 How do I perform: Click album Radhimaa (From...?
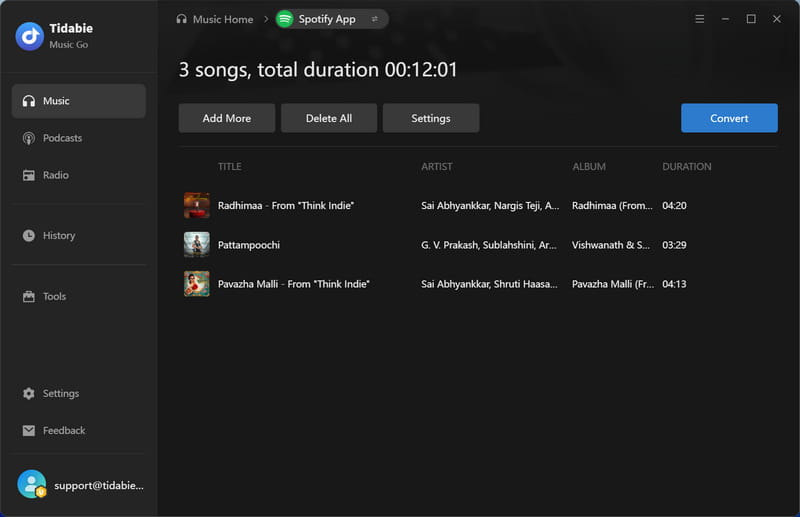click(x=612, y=205)
